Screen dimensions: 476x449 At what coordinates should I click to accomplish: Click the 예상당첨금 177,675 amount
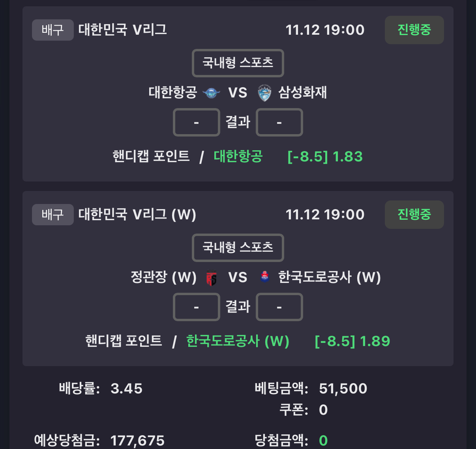coord(137,440)
